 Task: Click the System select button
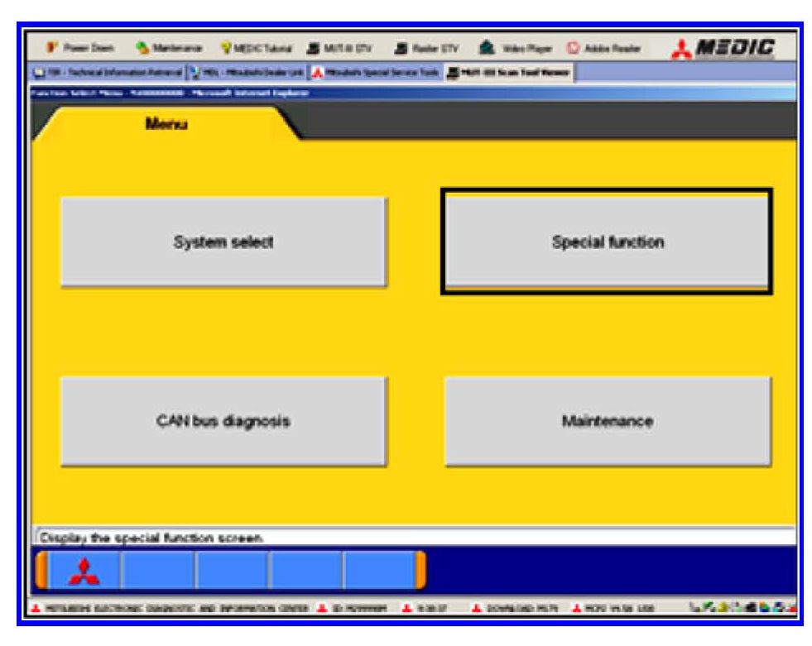click(223, 242)
